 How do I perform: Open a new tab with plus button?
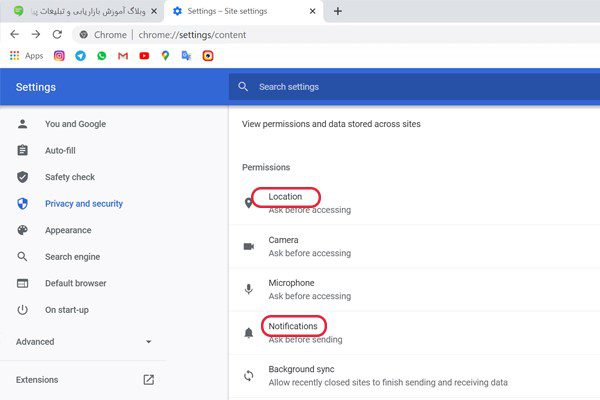tap(338, 11)
